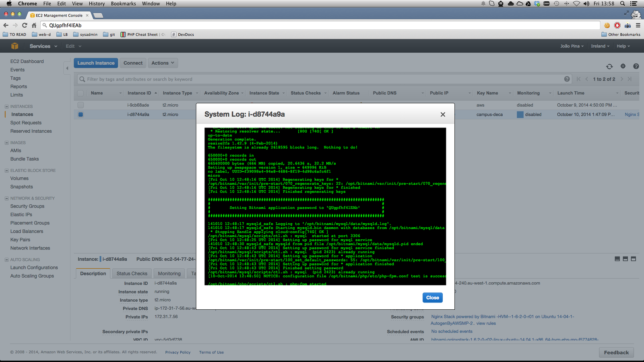Click the filter instances search field
This screenshot has height=362, width=644.
(x=324, y=79)
